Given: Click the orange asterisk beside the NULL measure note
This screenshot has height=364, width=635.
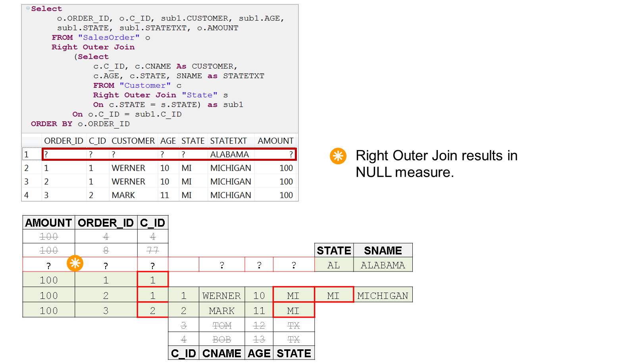Looking at the screenshot, I should [338, 156].
